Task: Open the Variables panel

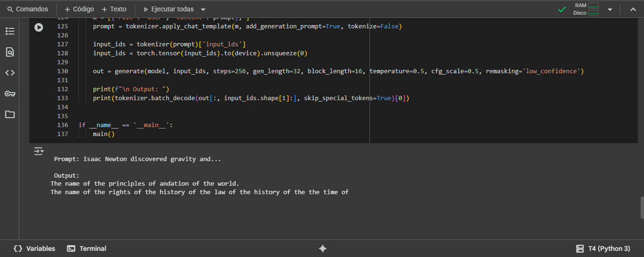Action: tap(34, 248)
